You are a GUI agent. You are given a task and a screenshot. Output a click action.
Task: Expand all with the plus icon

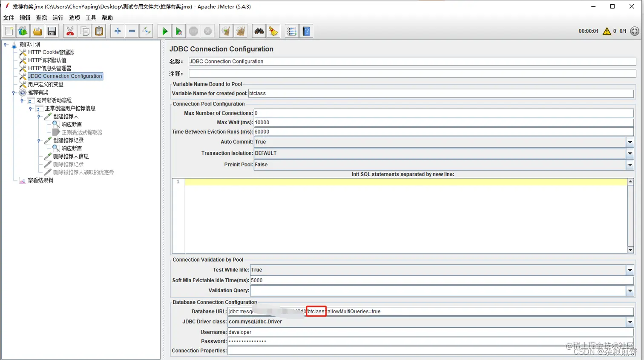coord(118,31)
